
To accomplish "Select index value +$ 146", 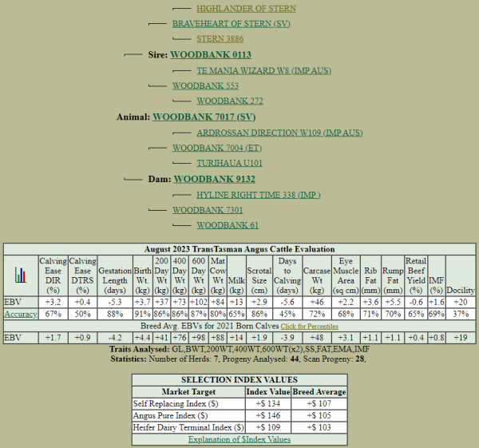I will click(x=268, y=416).
